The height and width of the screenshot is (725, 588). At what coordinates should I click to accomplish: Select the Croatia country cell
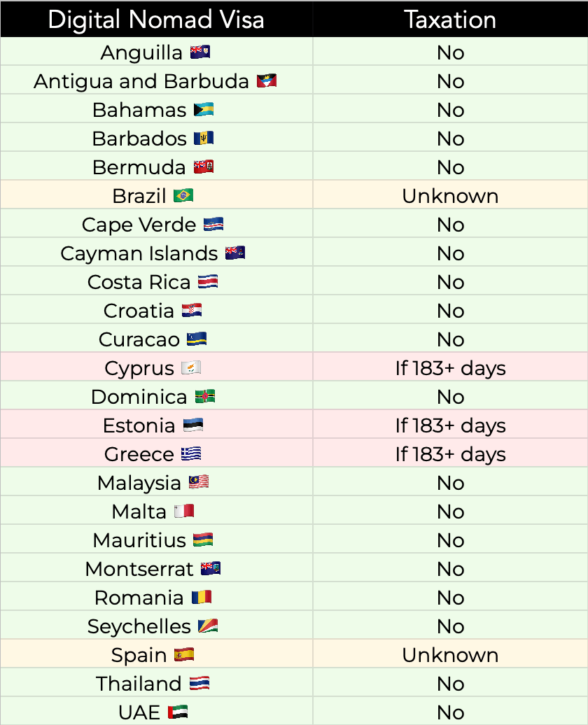click(x=156, y=310)
